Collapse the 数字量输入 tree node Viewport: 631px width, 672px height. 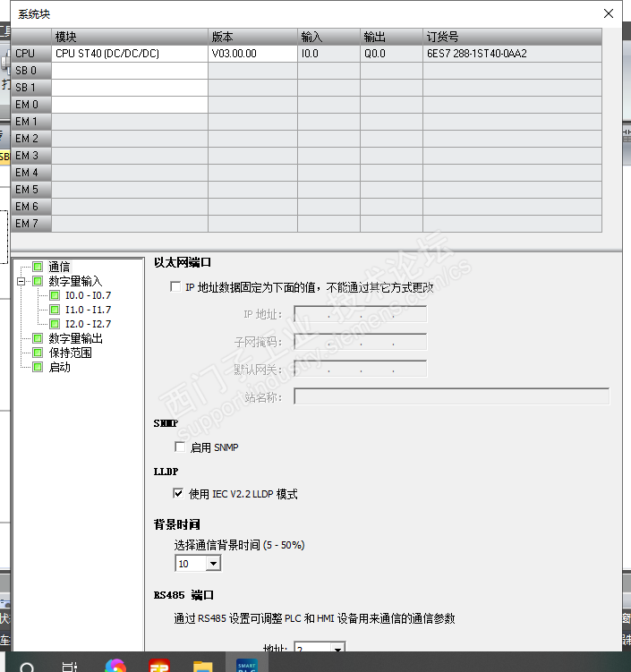click(21, 281)
